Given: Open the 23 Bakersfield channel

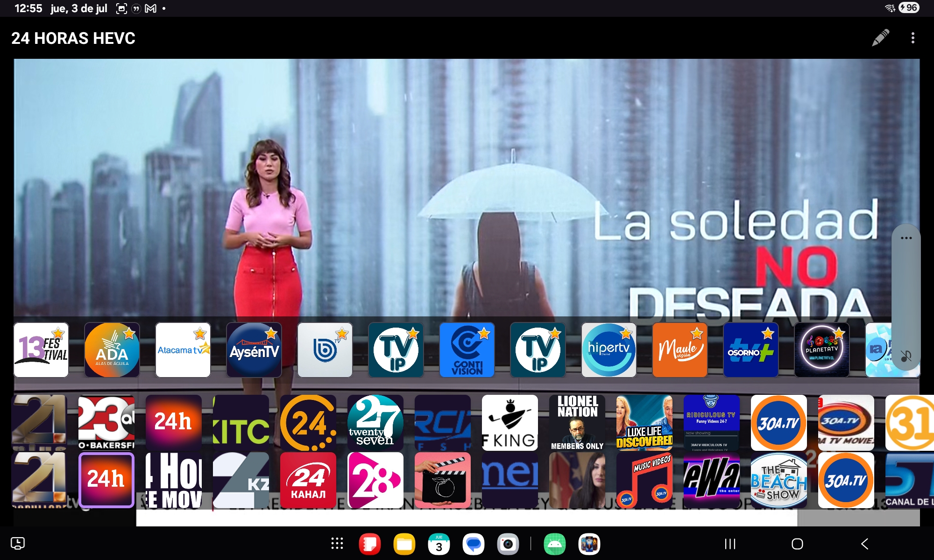Looking at the screenshot, I should pyautogui.click(x=106, y=423).
